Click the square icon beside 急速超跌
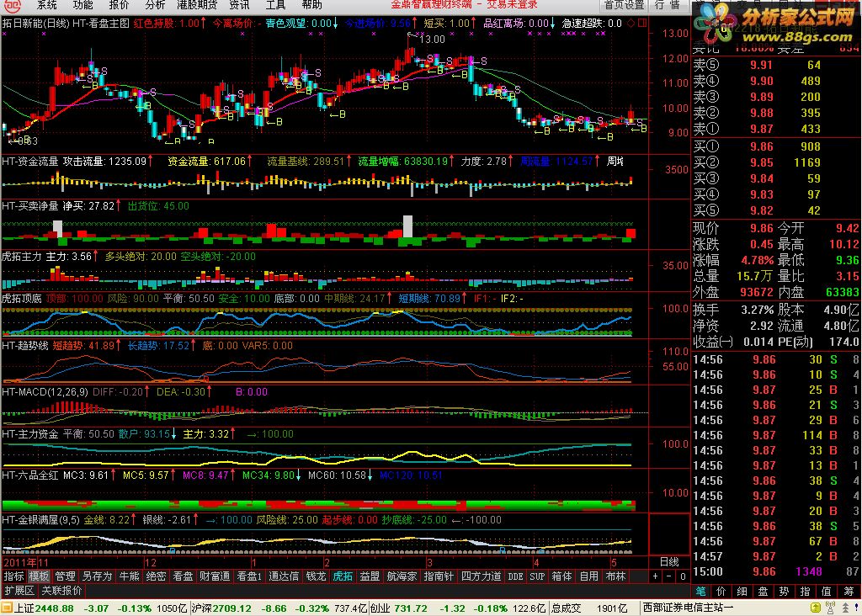This screenshot has height=616, width=862. click(641, 23)
